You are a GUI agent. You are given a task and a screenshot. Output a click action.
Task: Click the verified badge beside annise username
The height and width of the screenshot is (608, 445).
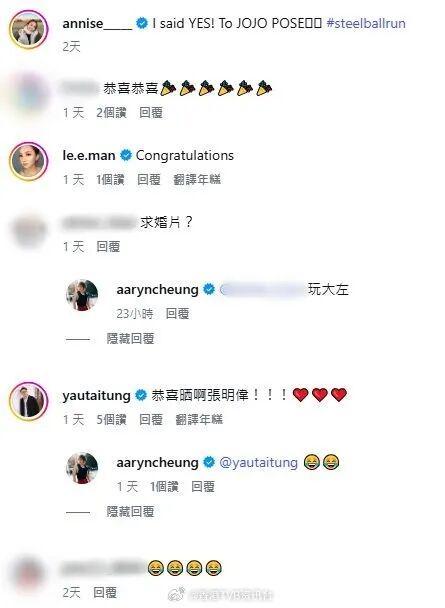click(143, 24)
